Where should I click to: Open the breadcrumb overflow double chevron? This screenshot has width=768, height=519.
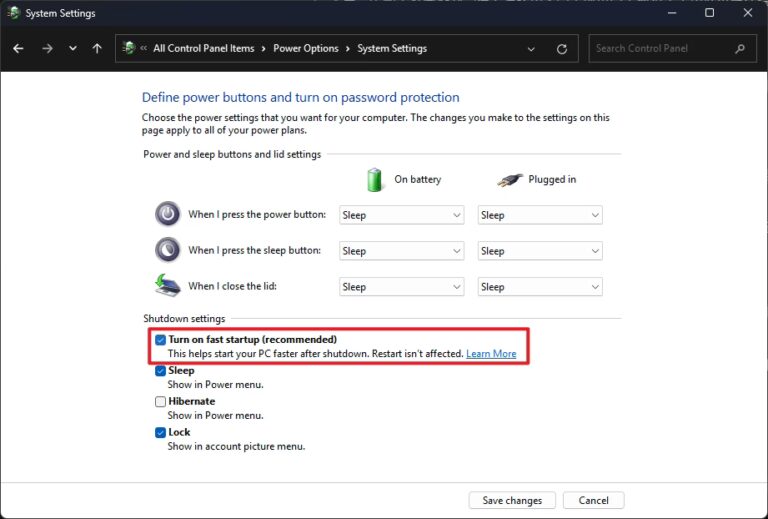click(144, 48)
